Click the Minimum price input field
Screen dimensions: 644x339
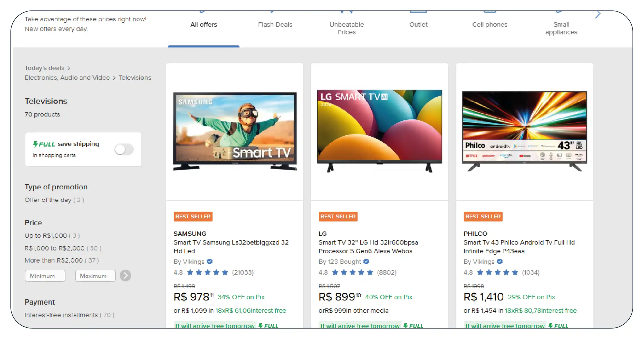coord(45,276)
